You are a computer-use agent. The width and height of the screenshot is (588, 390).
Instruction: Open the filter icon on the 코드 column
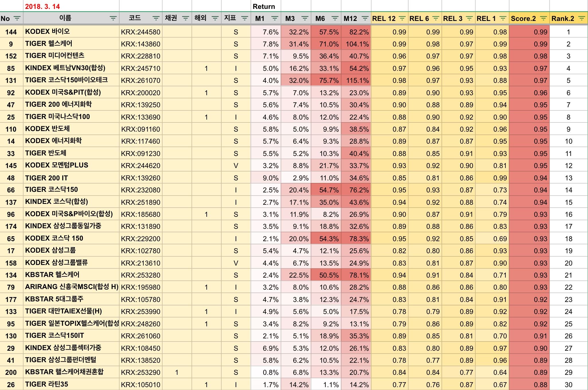point(156,19)
